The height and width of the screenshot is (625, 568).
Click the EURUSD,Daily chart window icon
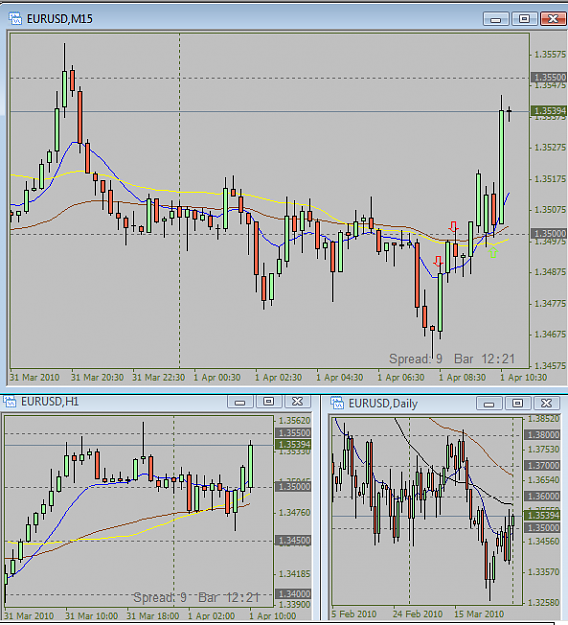(337, 403)
